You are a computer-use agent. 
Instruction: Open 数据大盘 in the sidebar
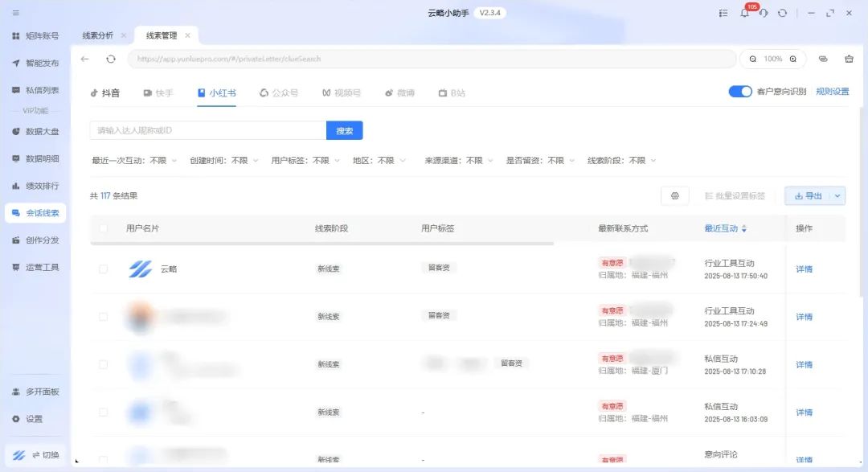pos(35,132)
